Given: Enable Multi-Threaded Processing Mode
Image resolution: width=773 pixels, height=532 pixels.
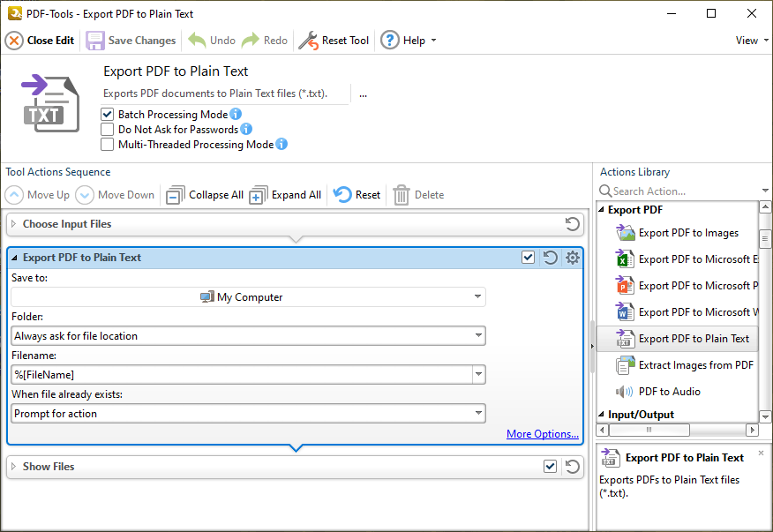Looking at the screenshot, I should (x=107, y=144).
